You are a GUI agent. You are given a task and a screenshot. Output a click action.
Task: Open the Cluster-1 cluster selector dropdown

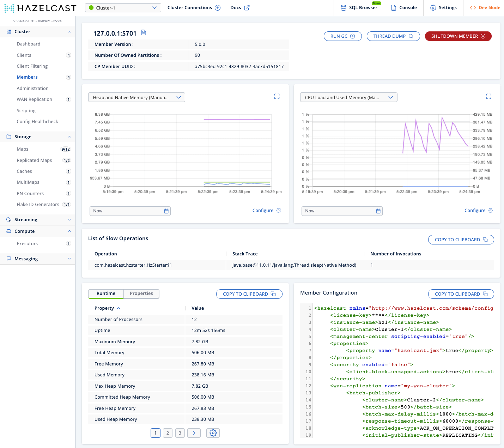point(123,8)
